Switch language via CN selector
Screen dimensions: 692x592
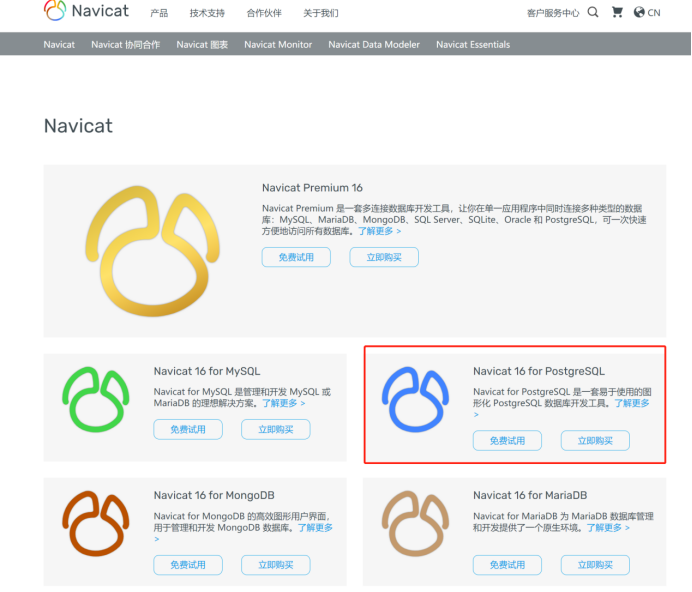(x=654, y=13)
